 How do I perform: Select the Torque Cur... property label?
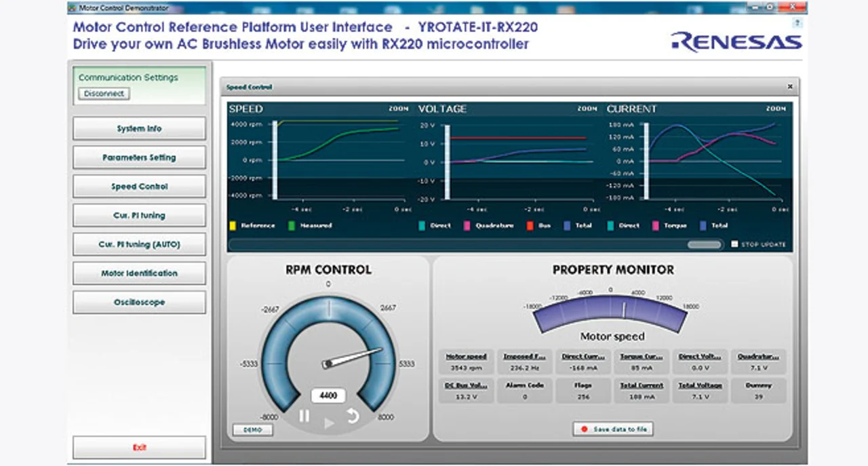[x=642, y=356]
